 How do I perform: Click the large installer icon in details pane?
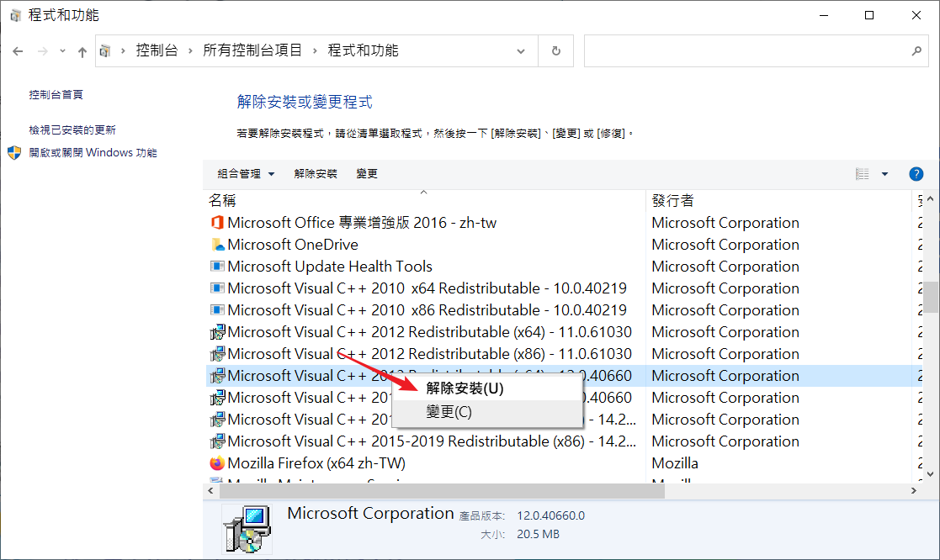pyautogui.click(x=247, y=529)
